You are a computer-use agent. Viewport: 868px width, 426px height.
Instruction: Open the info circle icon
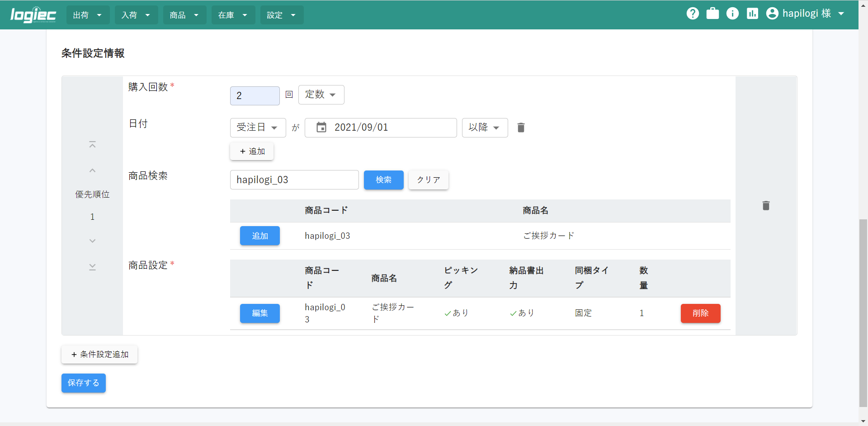click(732, 14)
